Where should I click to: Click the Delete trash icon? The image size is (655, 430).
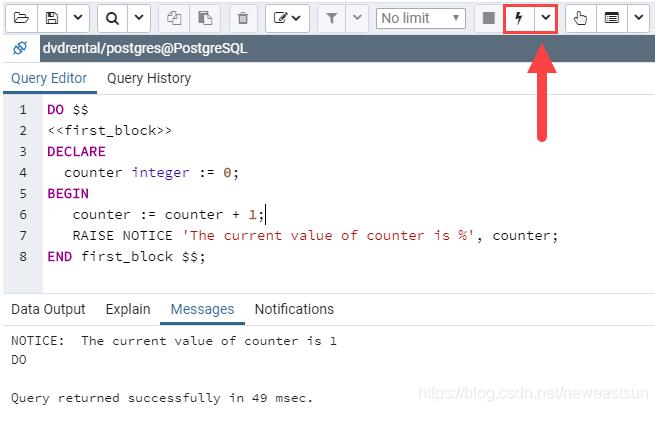tap(243, 18)
